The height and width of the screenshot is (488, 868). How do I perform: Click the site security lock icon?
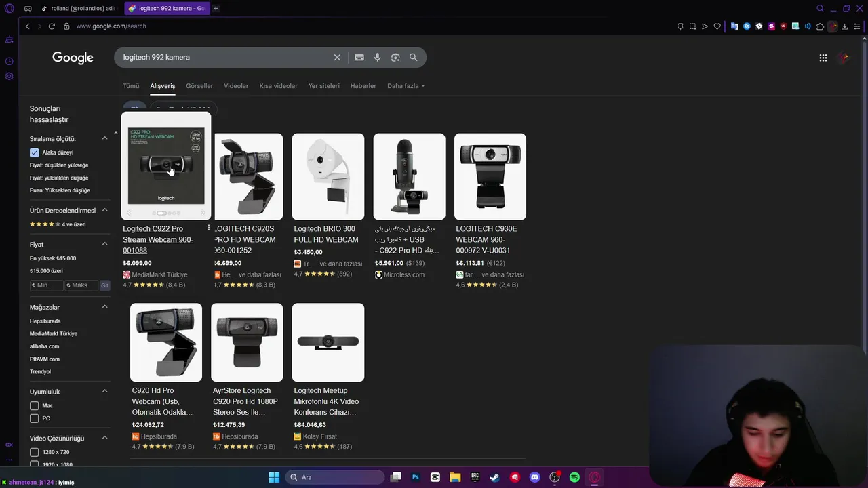(66, 26)
